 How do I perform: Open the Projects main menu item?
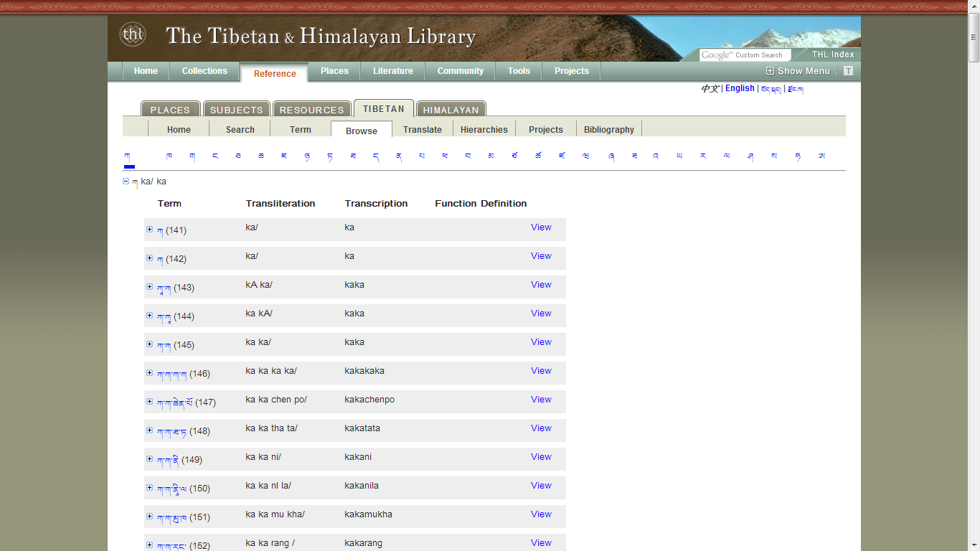coord(572,71)
